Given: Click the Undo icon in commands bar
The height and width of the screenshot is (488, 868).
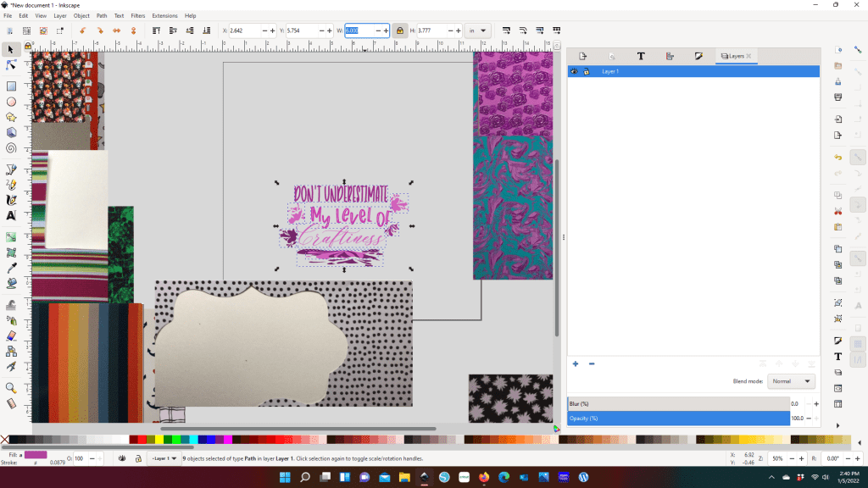Looking at the screenshot, I should [x=837, y=158].
